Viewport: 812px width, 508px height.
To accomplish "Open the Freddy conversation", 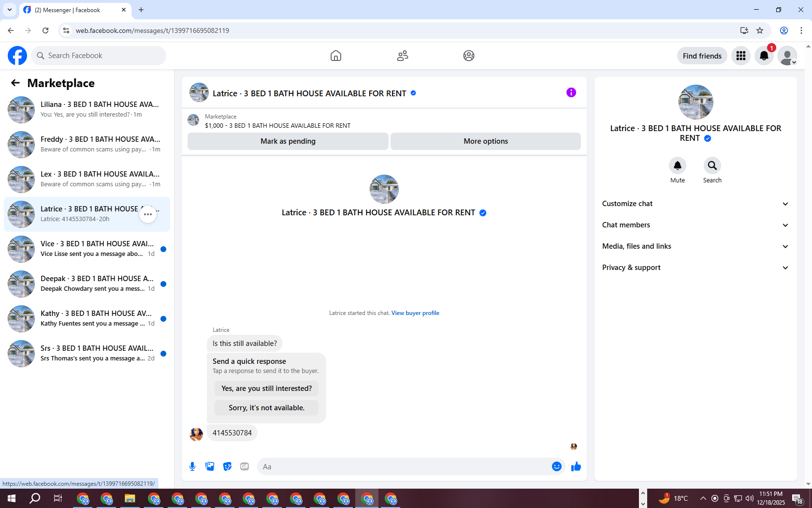I will pyautogui.click(x=87, y=144).
